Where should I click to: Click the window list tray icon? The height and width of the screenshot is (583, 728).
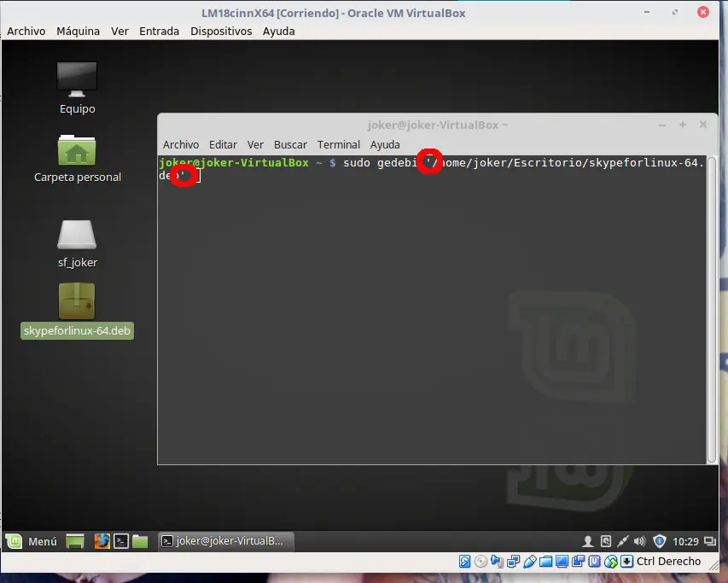click(709, 541)
